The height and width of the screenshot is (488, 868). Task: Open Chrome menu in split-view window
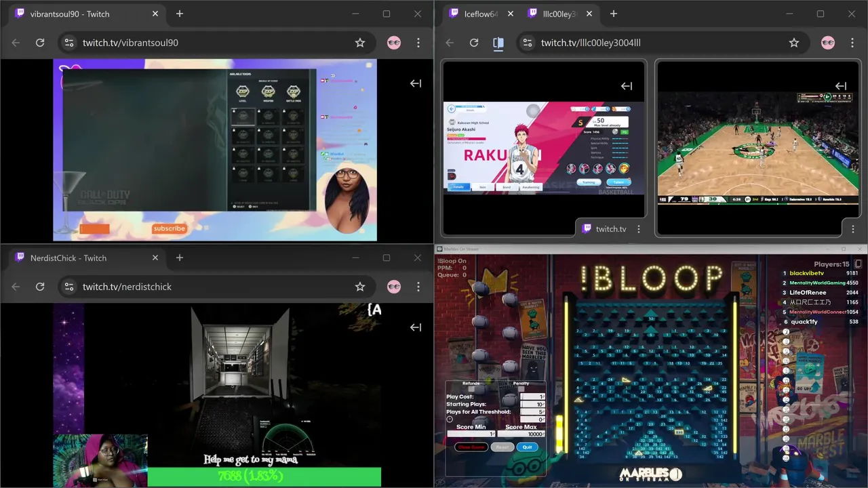click(x=852, y=43)
